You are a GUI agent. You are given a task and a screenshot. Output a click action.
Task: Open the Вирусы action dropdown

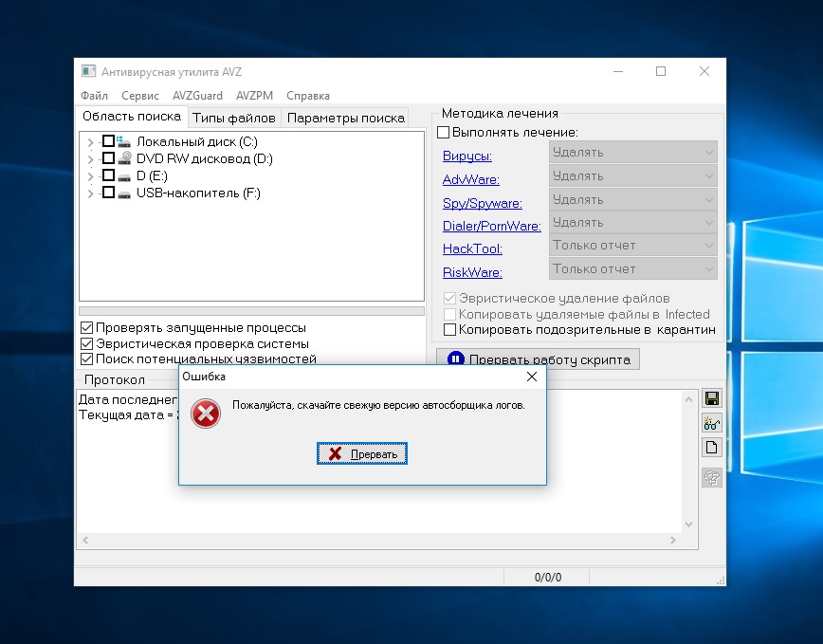[x=633, y=152]
